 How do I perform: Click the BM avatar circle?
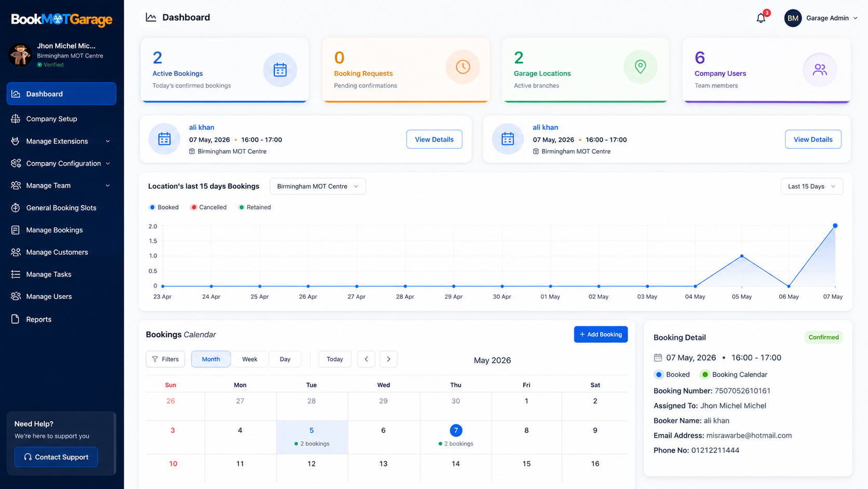click(793, 18)
